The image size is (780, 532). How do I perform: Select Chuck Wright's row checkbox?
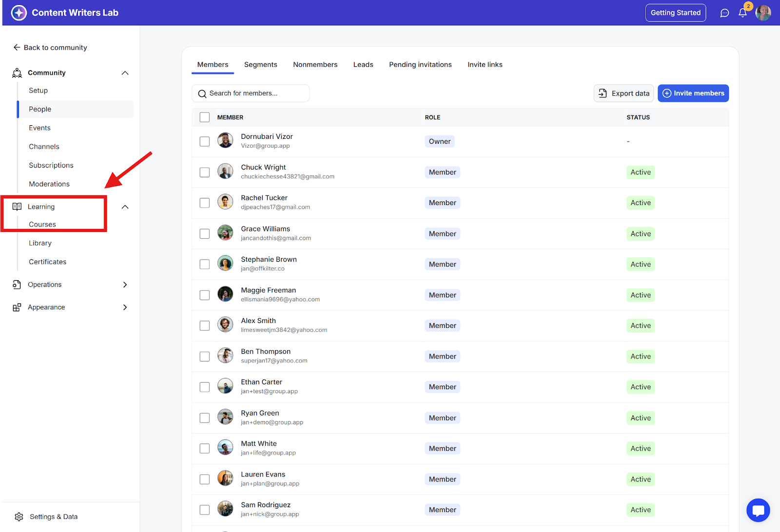[x=205, y=172]
